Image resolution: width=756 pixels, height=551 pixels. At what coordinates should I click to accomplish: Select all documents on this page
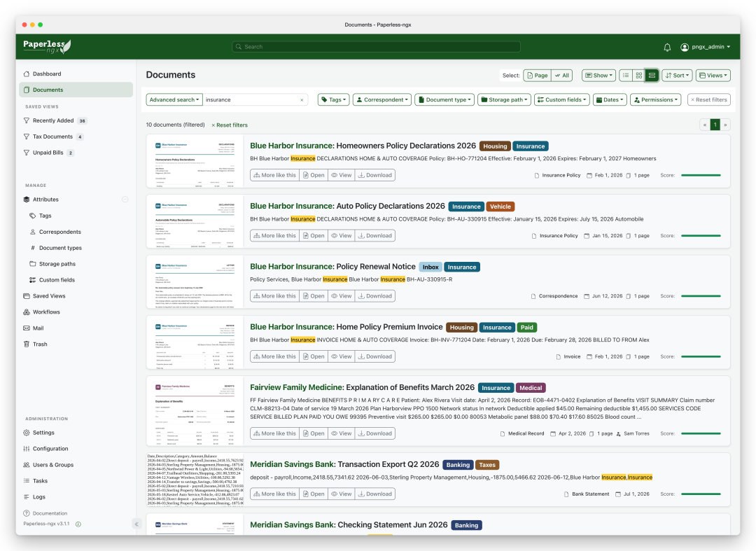tap(537, 75)
